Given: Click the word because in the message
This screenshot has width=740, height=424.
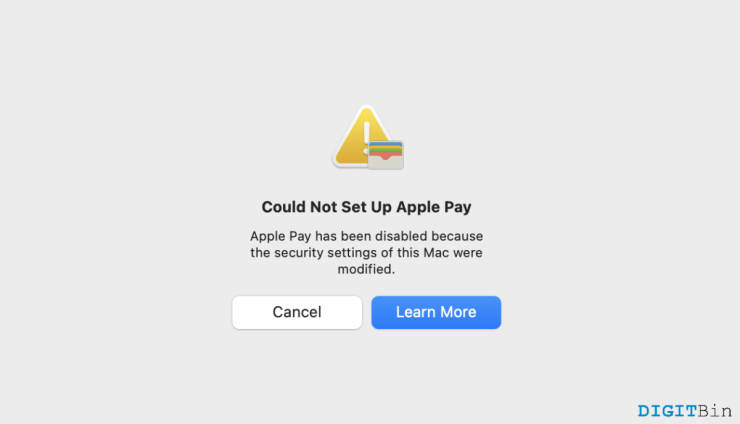Looking at the screenshot, I should (457, 236).
